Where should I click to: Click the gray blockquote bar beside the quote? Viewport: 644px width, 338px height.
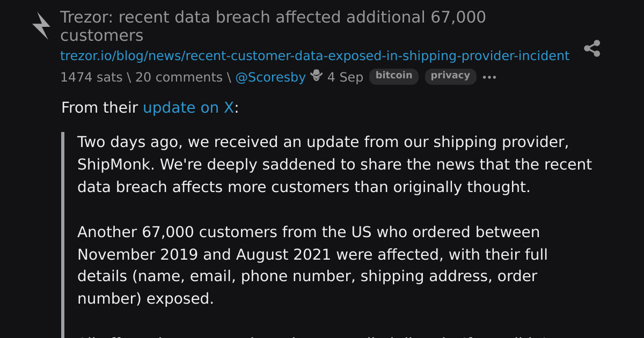click(x=63, y=235)
